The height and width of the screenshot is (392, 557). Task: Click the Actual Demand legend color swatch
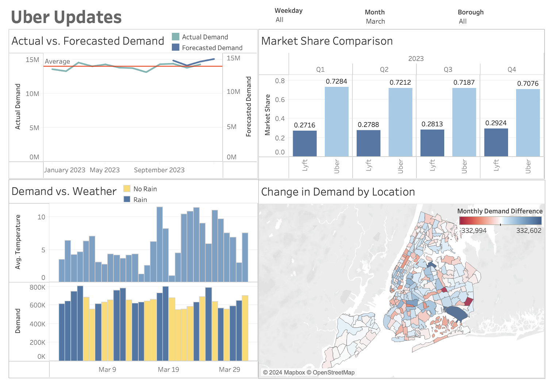coord(176,37)
